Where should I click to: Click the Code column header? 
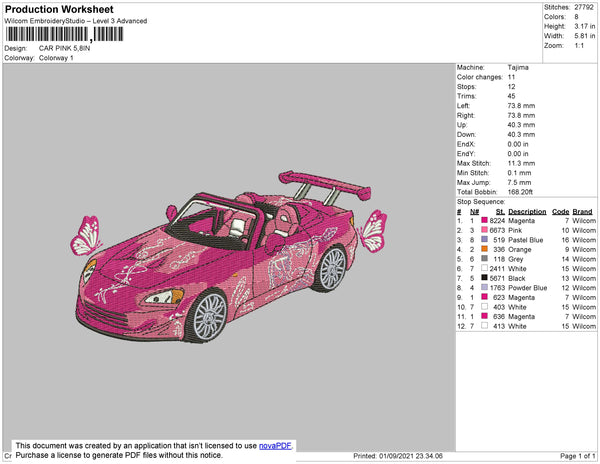click(560, 211)
